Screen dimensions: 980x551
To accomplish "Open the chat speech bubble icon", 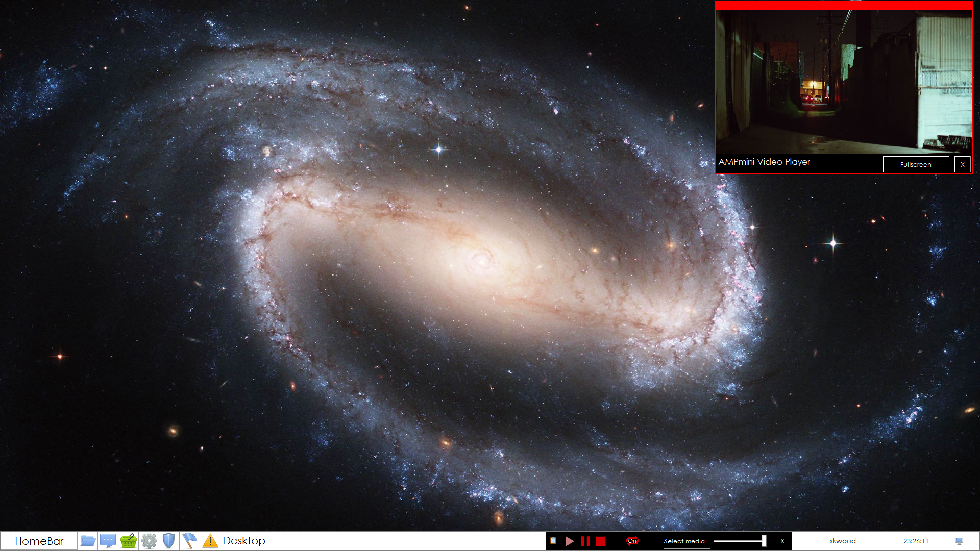I will click(108, 541).
